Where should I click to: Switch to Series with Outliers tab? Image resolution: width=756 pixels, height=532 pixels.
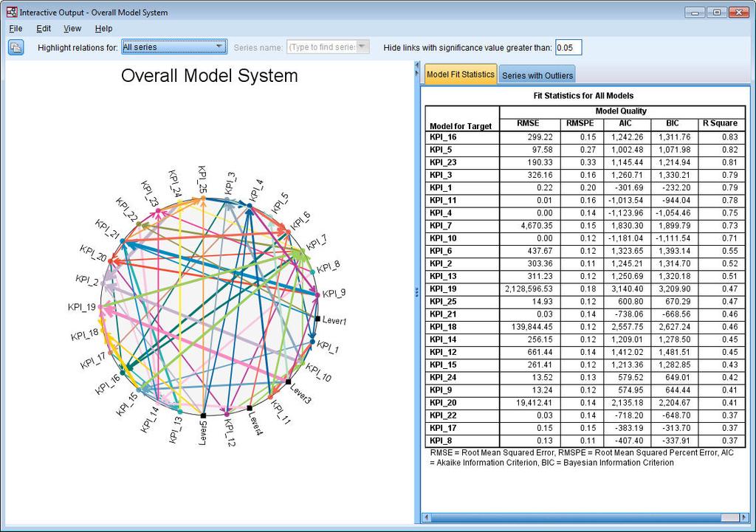[x=537, y=75]
